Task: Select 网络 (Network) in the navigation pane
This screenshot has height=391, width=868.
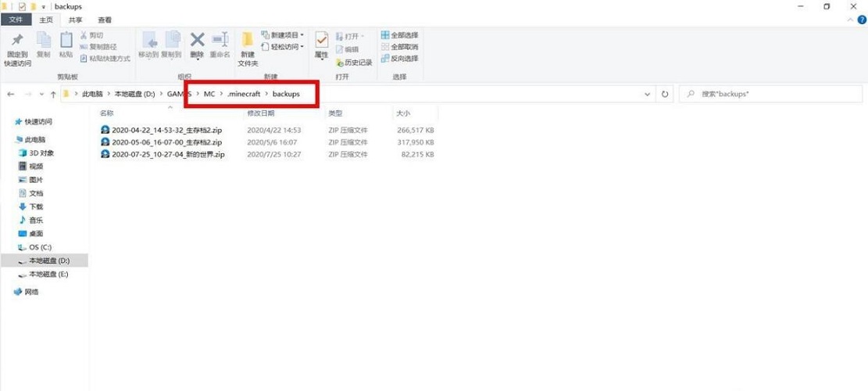Action: pos(27,292)
